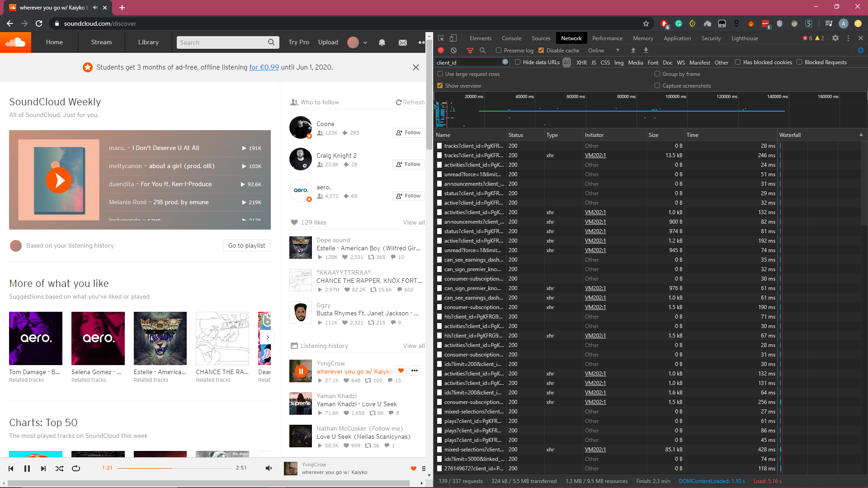The width and height of the screenshot is (868, 488).
Task: Uncheck Disable cache
Action: click(541, 51)
